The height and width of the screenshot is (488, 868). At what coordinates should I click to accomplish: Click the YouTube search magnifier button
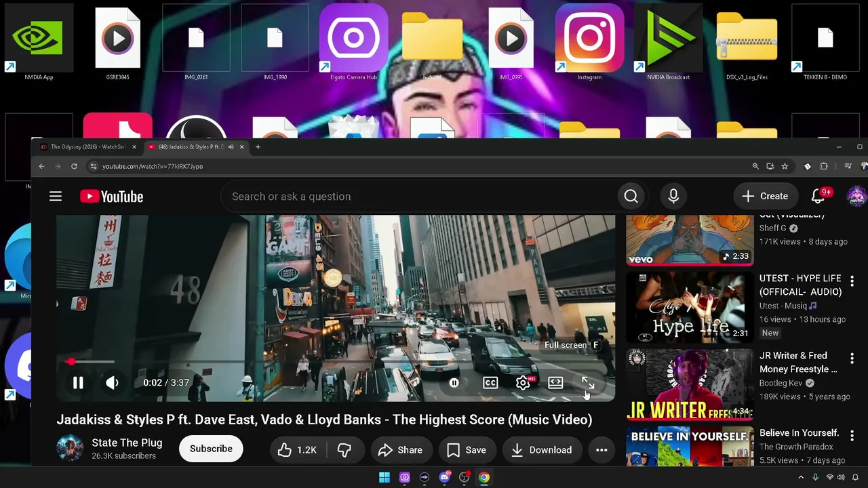pos(631,197)
